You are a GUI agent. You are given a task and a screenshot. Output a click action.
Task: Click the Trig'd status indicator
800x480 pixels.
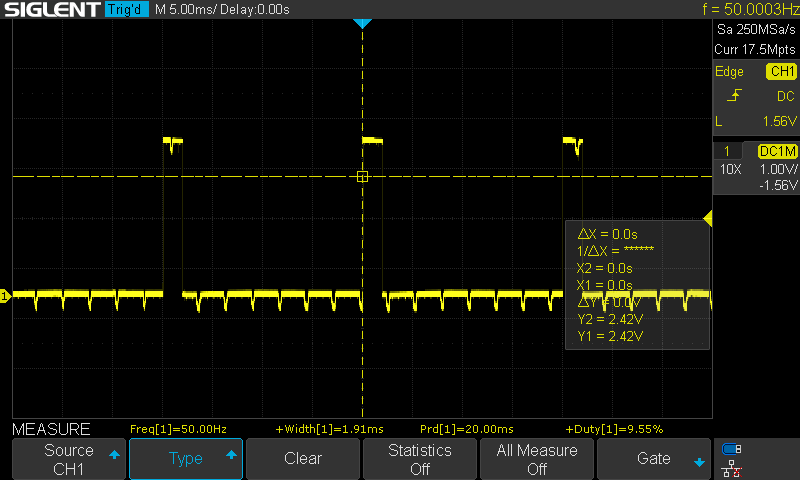click(125, 10)
